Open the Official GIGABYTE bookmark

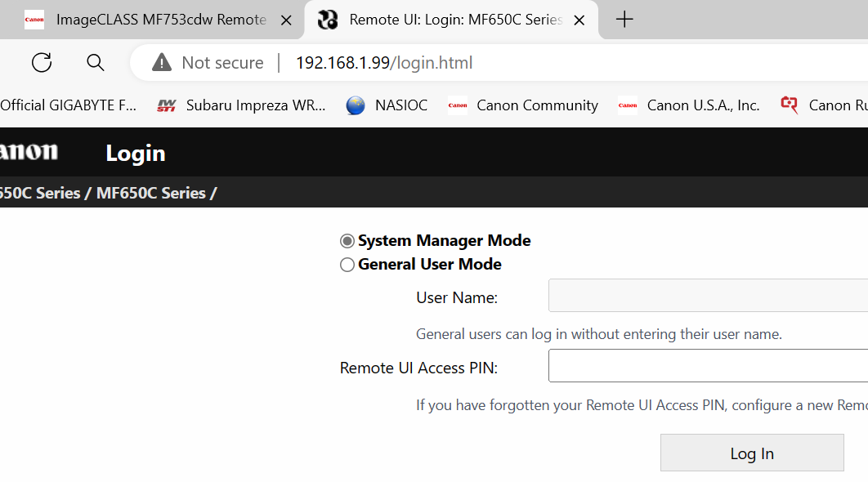coord(69,105)
